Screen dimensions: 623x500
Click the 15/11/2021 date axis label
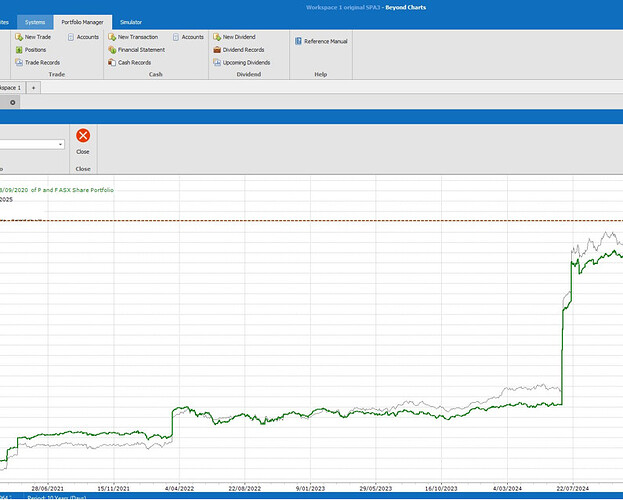tap(114, 488)
